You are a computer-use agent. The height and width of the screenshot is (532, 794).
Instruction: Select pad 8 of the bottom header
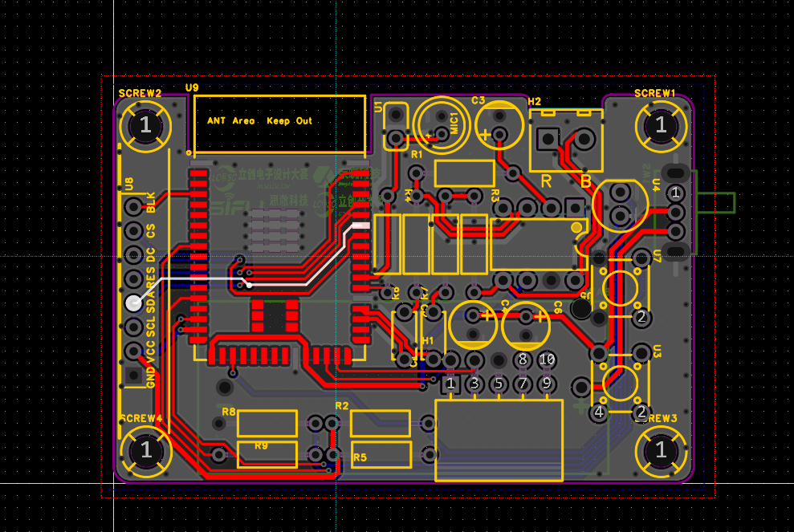[x=523, y=360]
